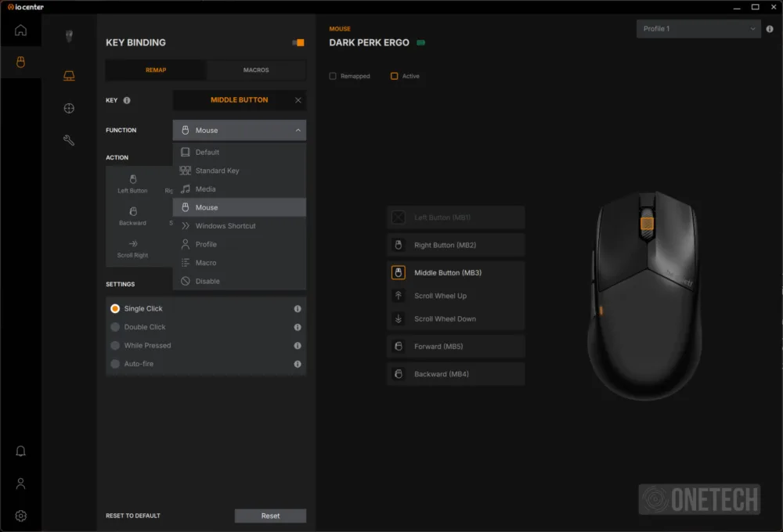Screen dimensions: 783x532
Task: Enable the Active filter checkbox
Action: tap(393, 76)
